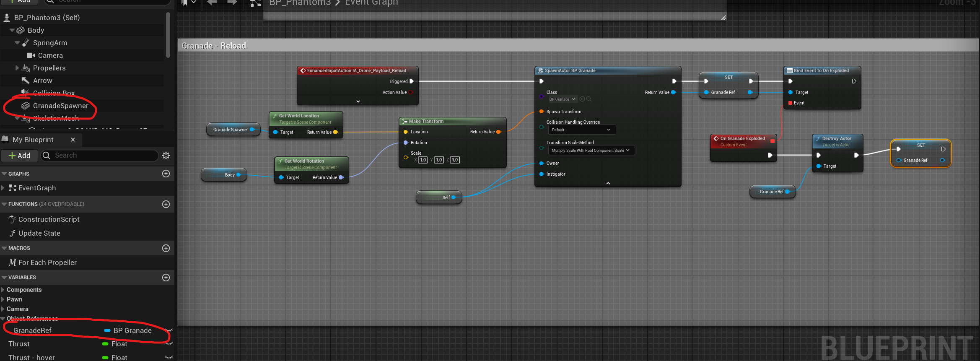The image size is (980, 361).
Task: Add a new graph with the Graphs plus icon
Action: (x=166, y=174)
